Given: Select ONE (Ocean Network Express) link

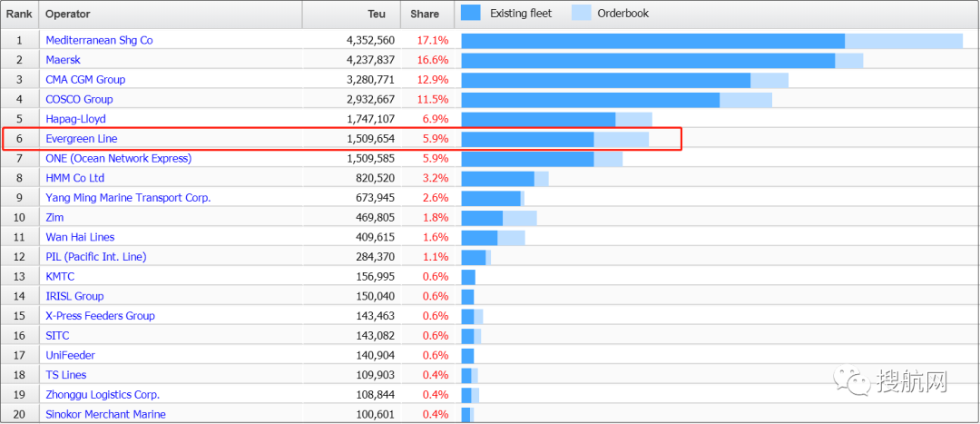Looking at the screenshot, I should [x=118, y=158].
